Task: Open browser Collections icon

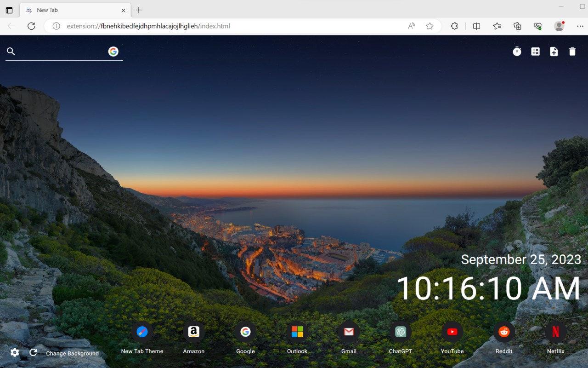Action: tap(517, 26)
